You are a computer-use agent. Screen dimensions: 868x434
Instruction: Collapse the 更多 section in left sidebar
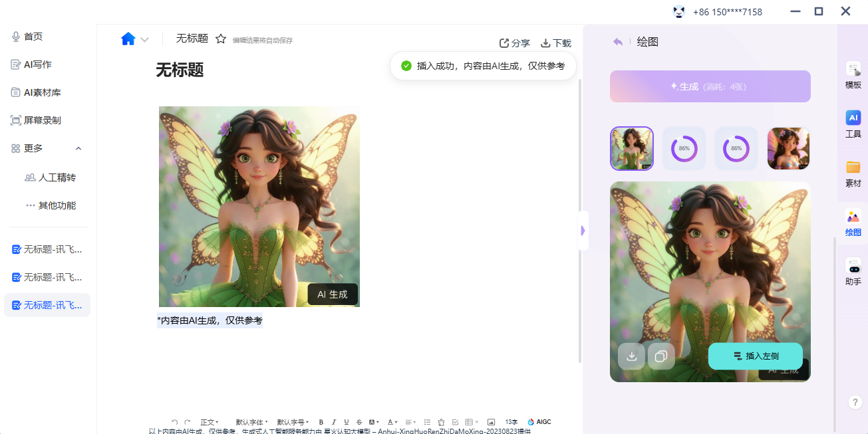[78, 148]
